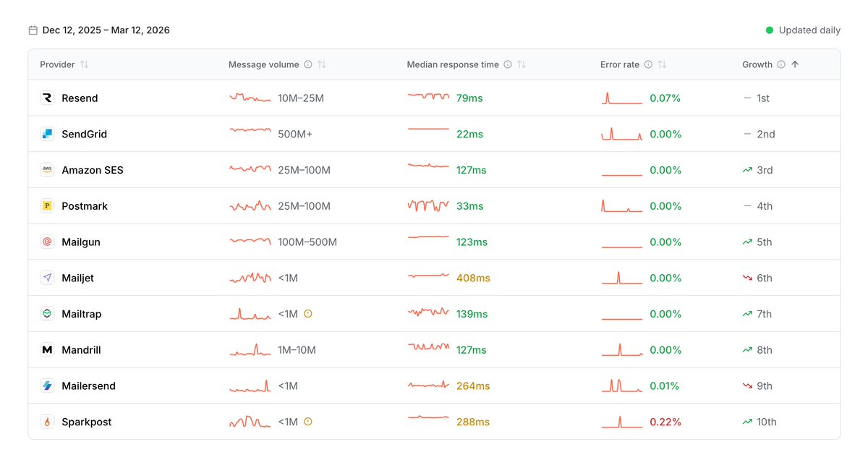This screenshot has width=868, height=468.
Task: Open info tooltip for Median response time
Action: pos(508,64)
